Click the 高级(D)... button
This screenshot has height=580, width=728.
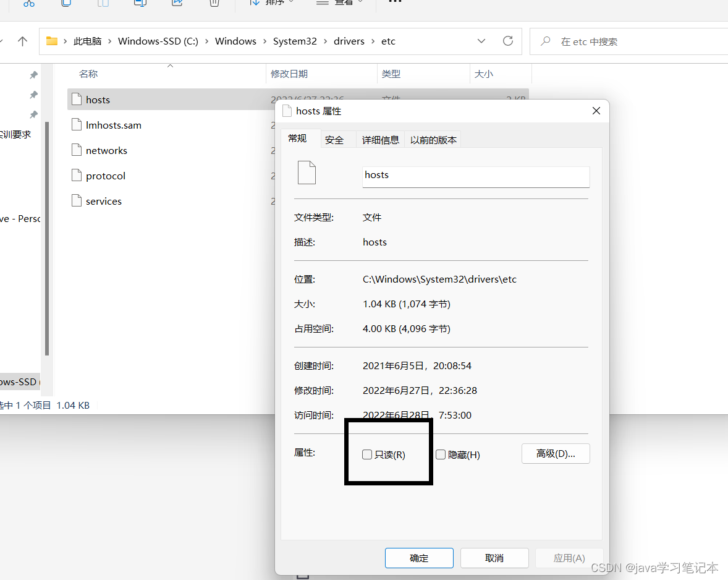tap(555, 453)
